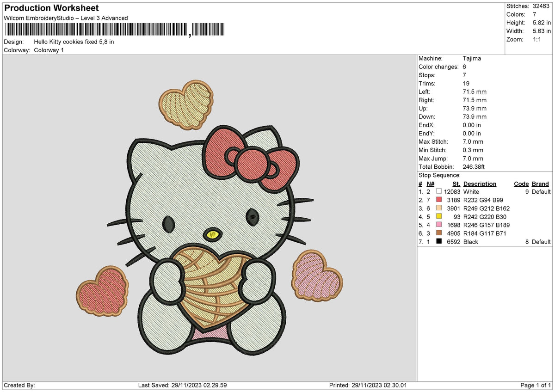This screenshot has height=392, width=555.
Task: Click the Total Bobbin value 246.38ft
Action: pos(474,166)
